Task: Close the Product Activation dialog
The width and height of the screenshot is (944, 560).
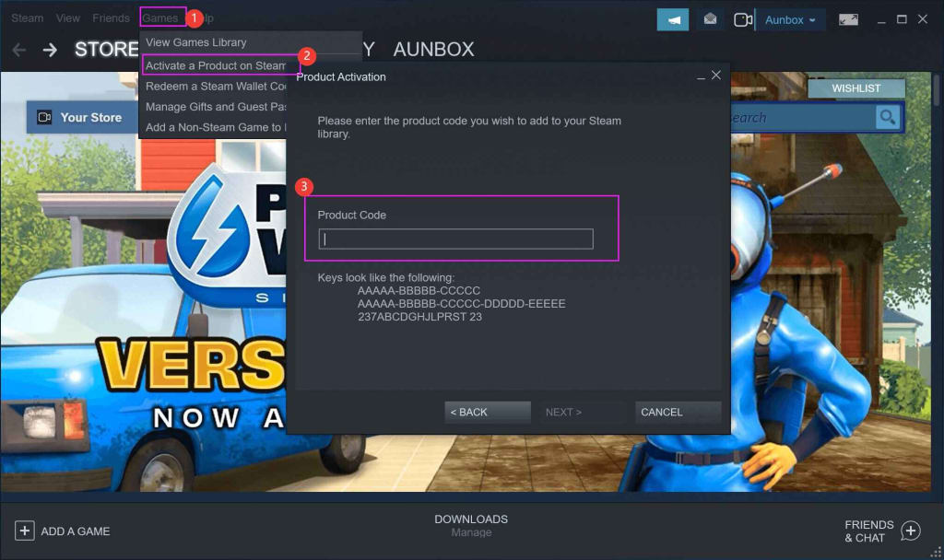Action: 715,76
